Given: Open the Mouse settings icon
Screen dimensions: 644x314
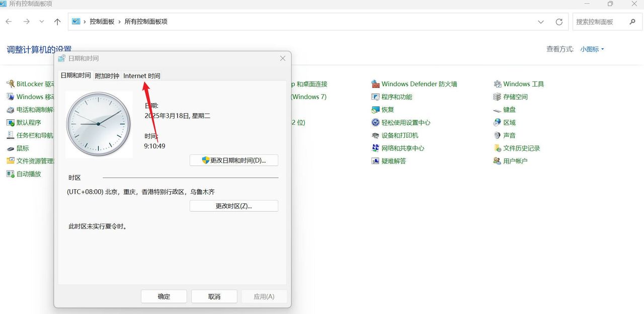Looking at the screenshot, I should coord(10,148).
